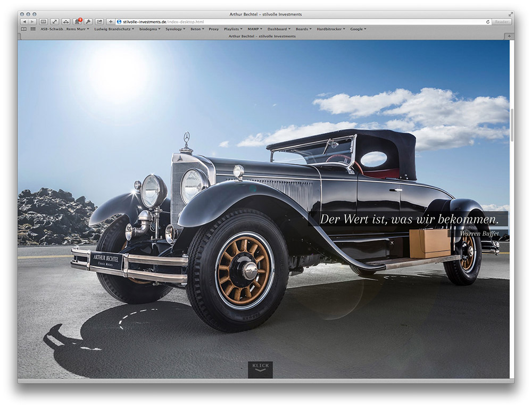Open the Google bookmarks dropdown
Screen dimensions: 532x408
[x=358, y=29]
